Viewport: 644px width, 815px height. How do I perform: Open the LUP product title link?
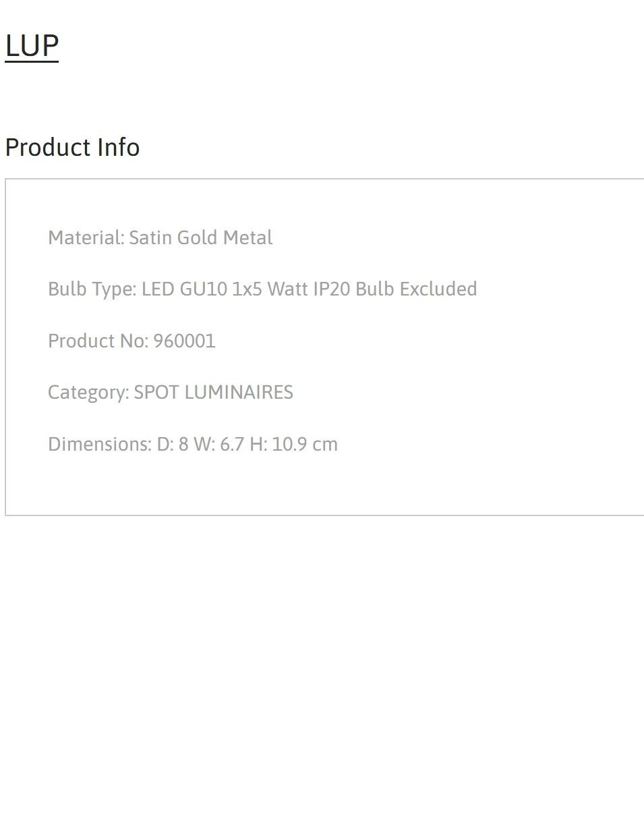coord(32,45)
